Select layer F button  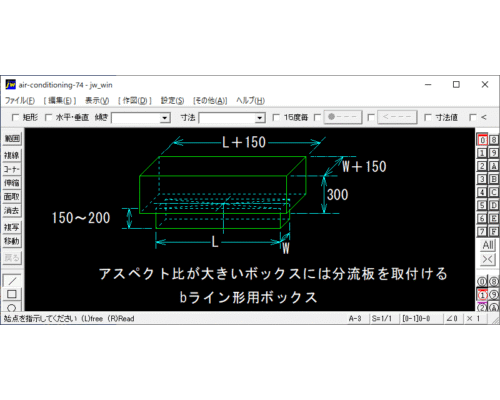[494, 231]
